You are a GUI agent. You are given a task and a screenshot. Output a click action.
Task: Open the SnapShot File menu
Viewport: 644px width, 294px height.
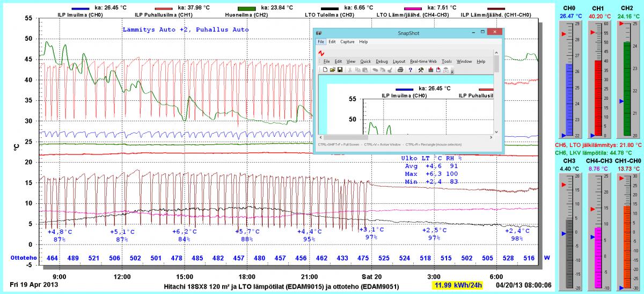pyautogui.click(x=320, y=42)
